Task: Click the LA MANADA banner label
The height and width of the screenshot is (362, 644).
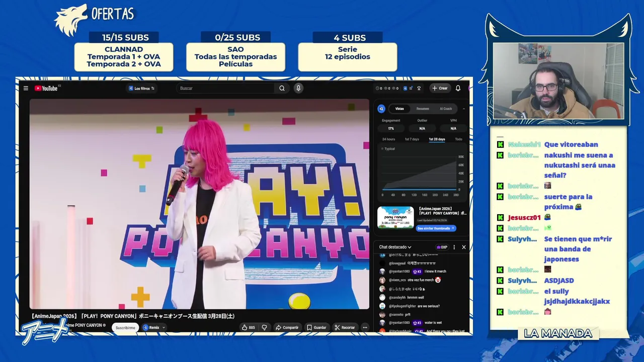Action: point(558,333)
